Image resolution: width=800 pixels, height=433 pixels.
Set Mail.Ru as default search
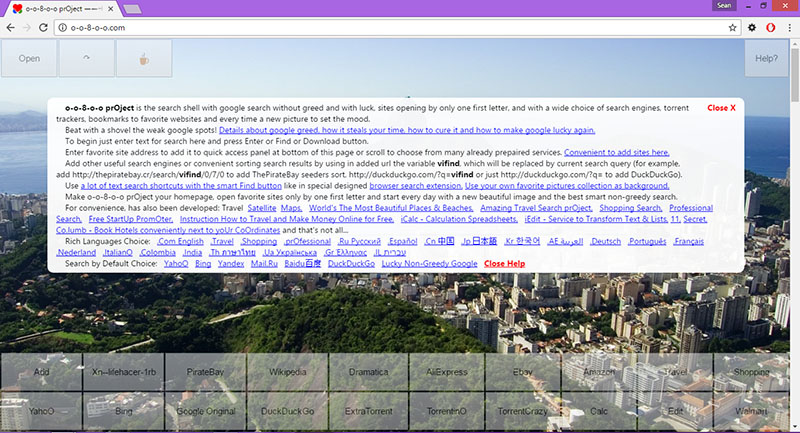[x=264, y=264]
